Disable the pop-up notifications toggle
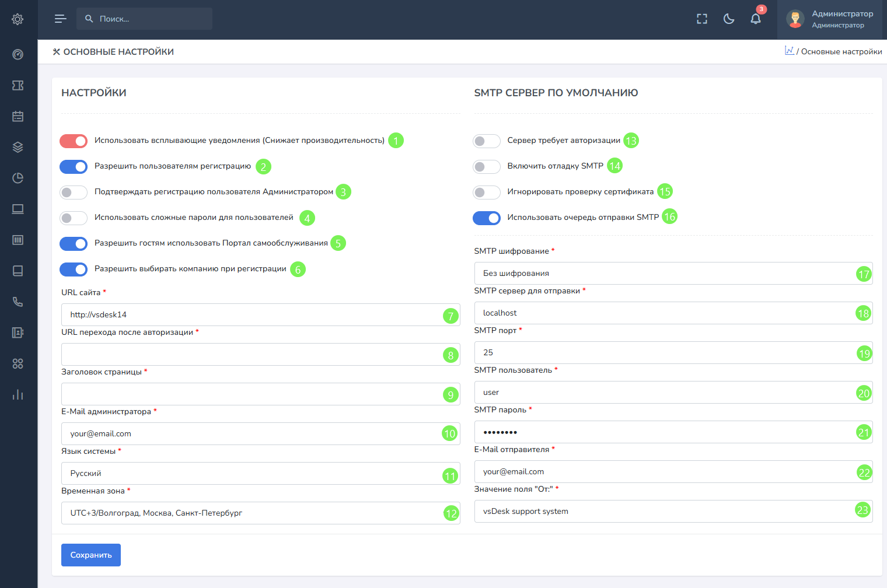Viewport: 887px width, 588px height. coord(74,141)
